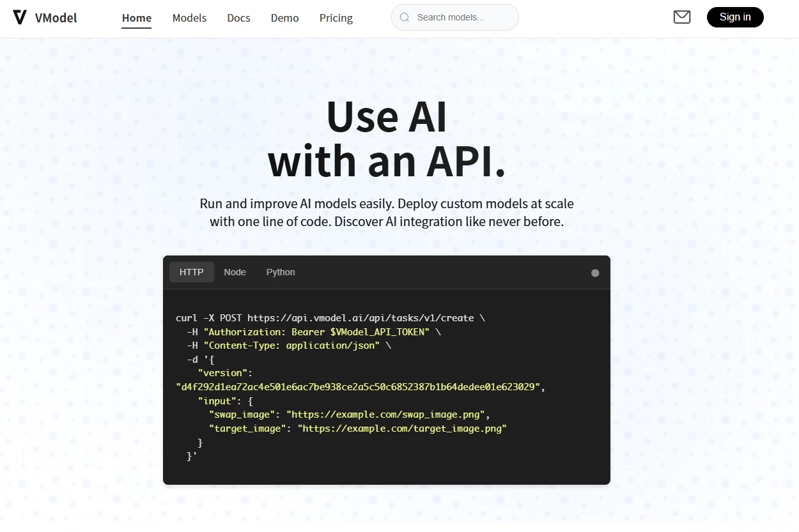
Task: Switch to the Node code tab
Action: click(x=235, y=271)
